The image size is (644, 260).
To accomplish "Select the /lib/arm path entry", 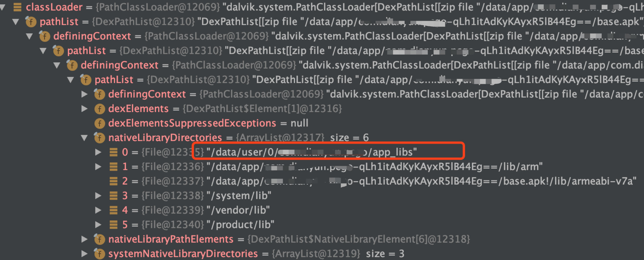I will click(x=374, y=167).
